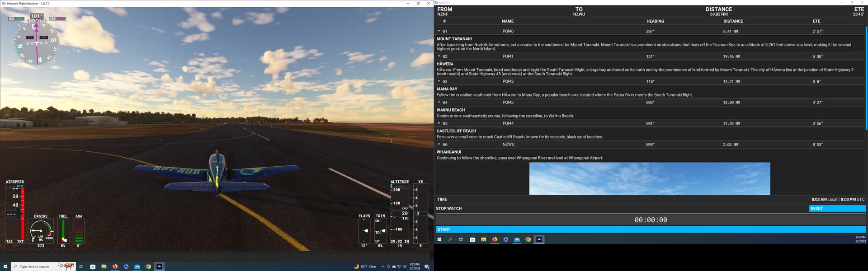Click the flaps position indicator
This screenshot has height=271, width=868.
[364, 231]
